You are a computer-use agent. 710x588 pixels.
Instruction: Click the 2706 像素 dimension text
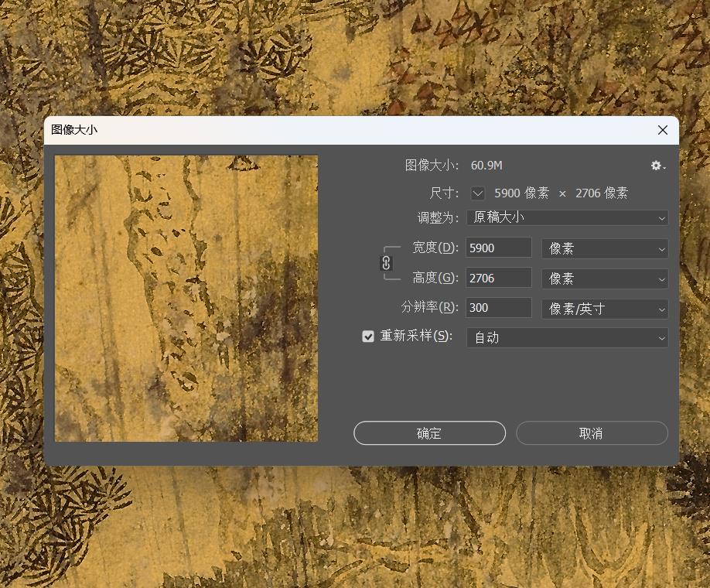[602, 193]
